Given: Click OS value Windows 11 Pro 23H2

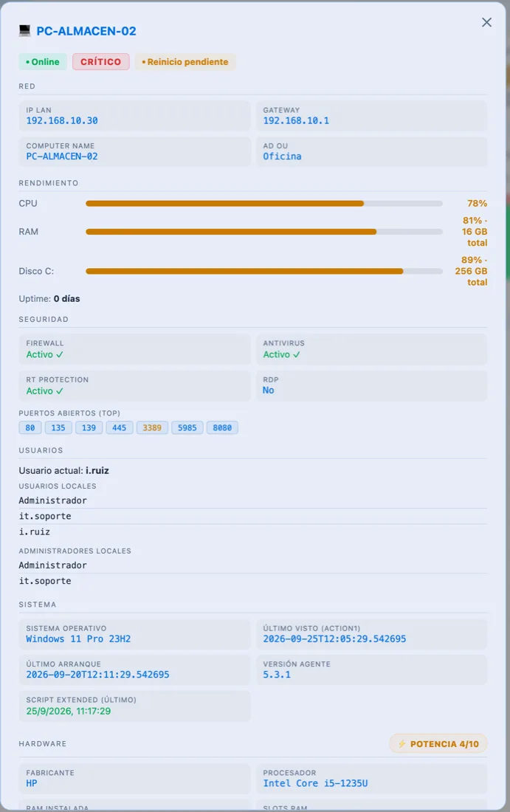Looking at the screenshot, I should 78,639.
